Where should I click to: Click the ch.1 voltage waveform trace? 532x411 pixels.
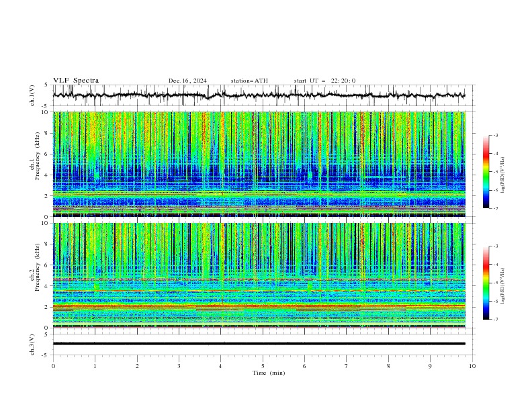(x=259, y=95)
